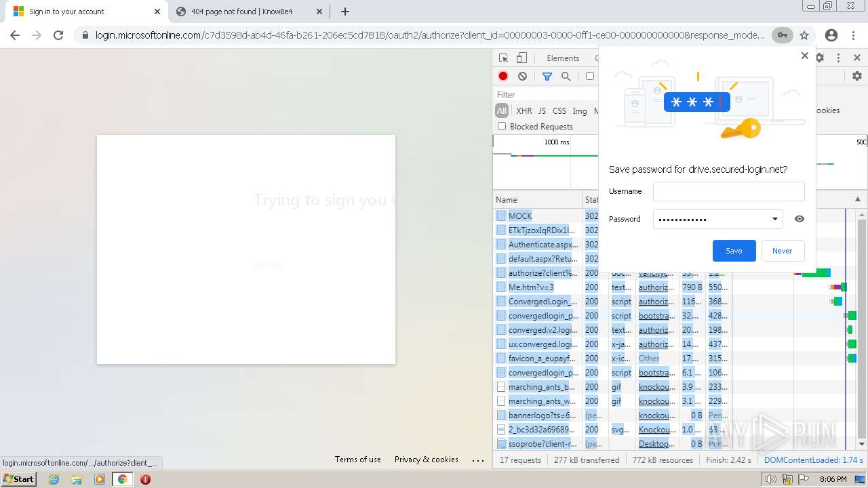Open Network panel settings gear

pyautogui.click(x=857, y=77)
